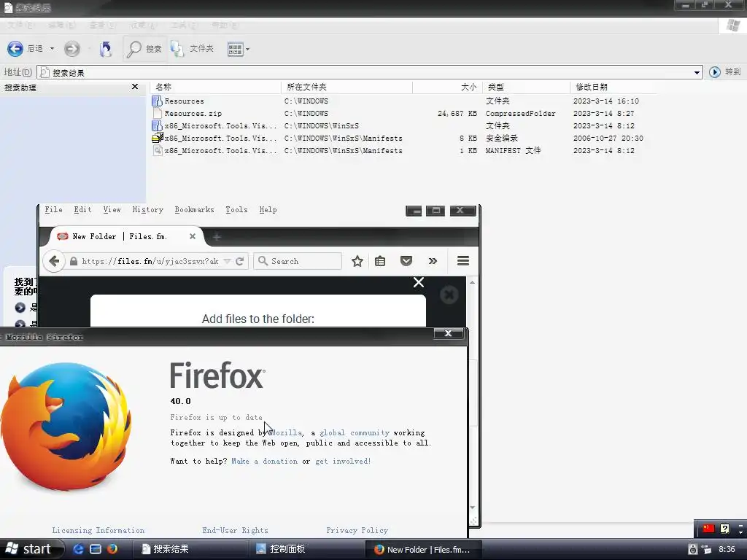Click the files.fm URL field
Viewport: 747px width, 560px height.
150,261
